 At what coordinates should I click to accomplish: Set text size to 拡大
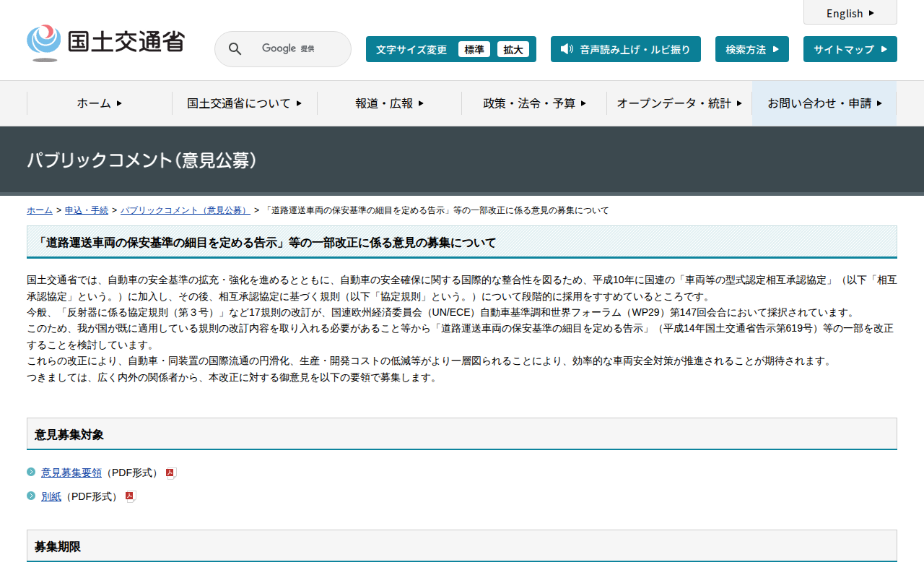click(x=513, y=49)
